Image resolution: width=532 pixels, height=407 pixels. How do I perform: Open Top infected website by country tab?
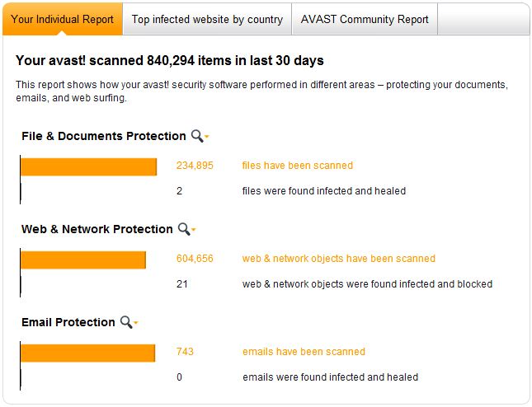(x=207, y=19)
